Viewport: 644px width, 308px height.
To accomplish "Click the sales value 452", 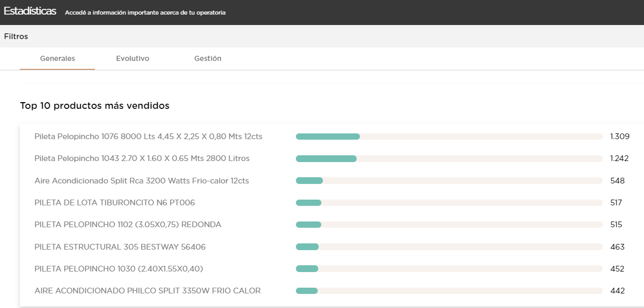I will (x=617, y=269).
